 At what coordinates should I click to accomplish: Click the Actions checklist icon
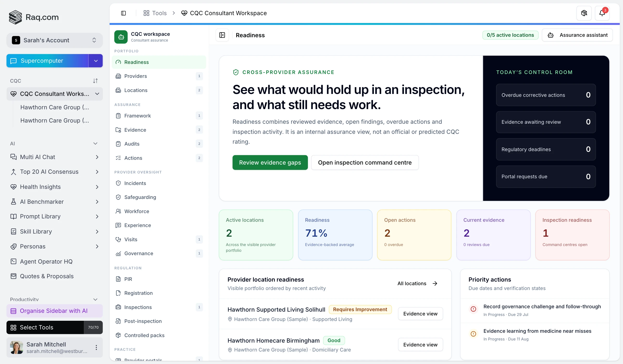(118, 158)
